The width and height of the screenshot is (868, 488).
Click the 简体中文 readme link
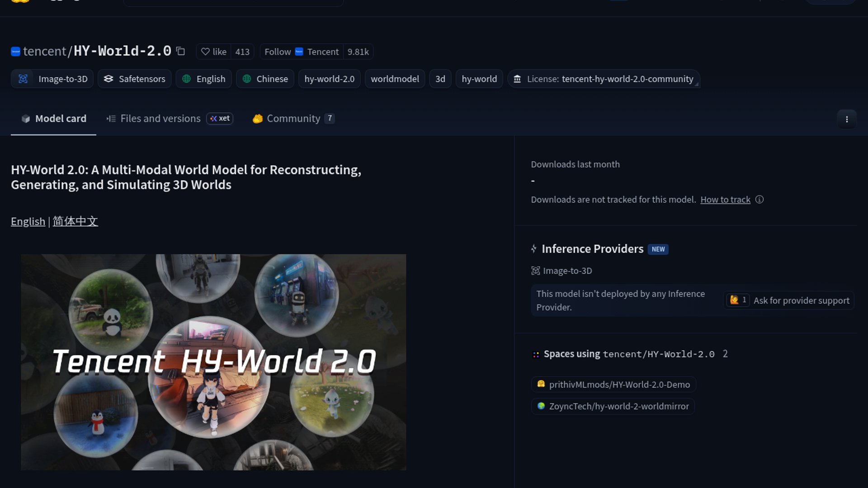(75, 221)
